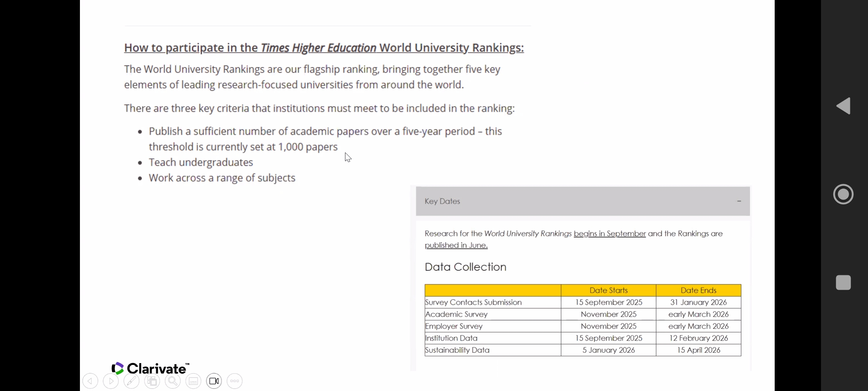Toggle the camera video button
This screenshot has width=868, height=391.
214,381
